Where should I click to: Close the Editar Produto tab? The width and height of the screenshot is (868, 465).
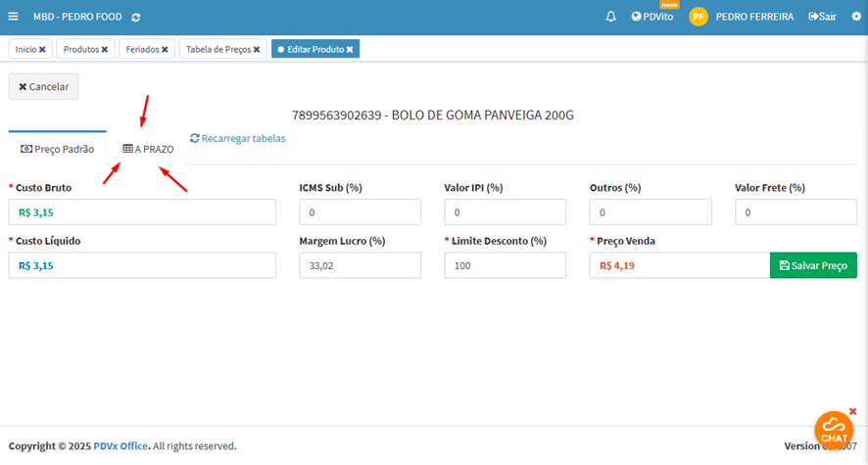350,49
